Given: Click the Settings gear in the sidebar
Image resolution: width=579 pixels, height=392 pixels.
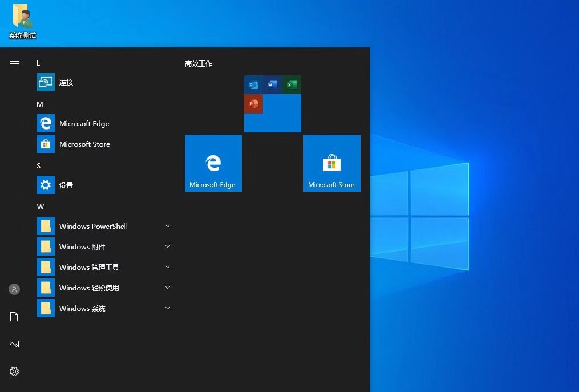Looking at the screenshot, I should pyautogui.click(x=14, y=371).
